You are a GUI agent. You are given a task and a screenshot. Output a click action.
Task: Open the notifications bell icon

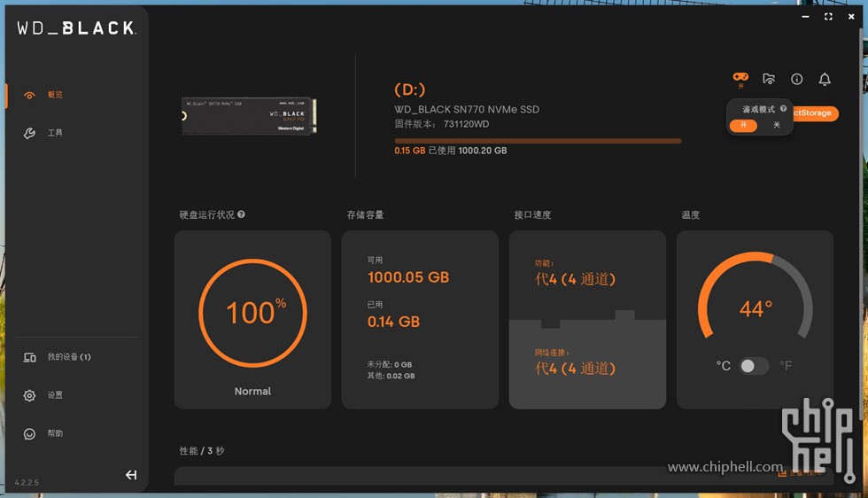point(825,79)
